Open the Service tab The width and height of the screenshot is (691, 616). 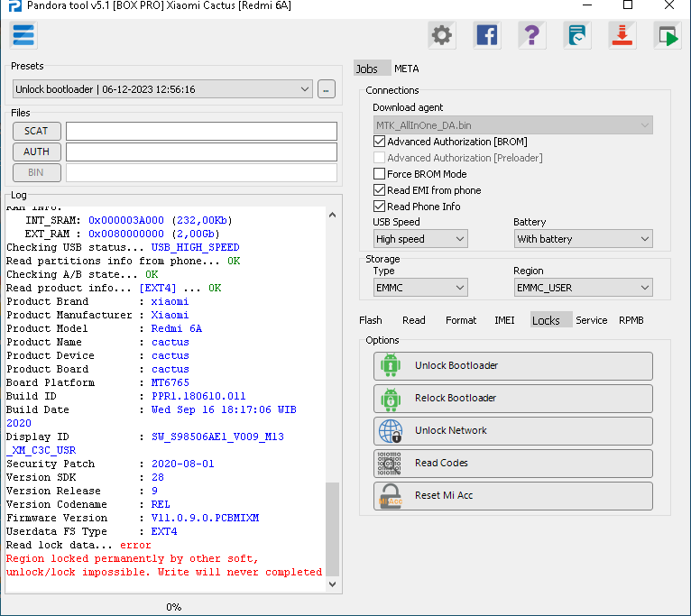[x=592, y=320]
